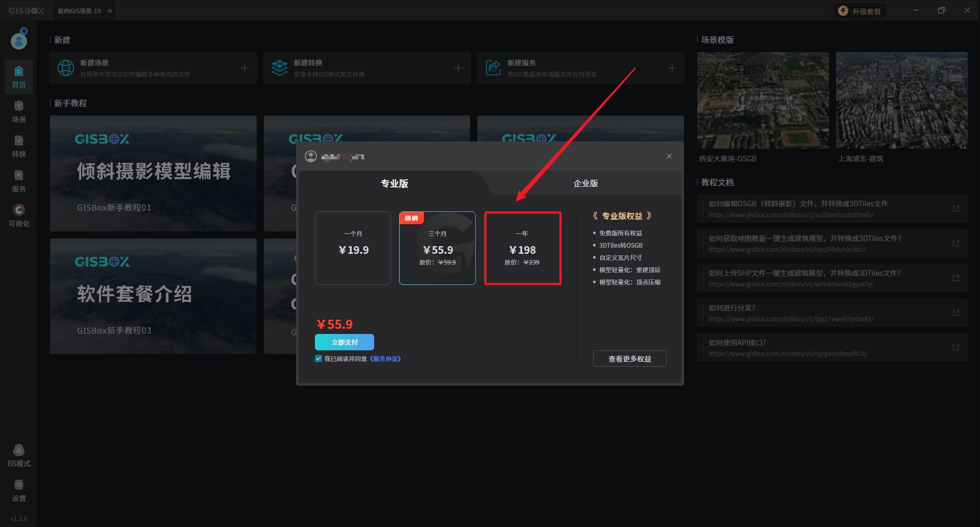Open the 服务 services section
The image size is (980, 527).
point(19,181)
